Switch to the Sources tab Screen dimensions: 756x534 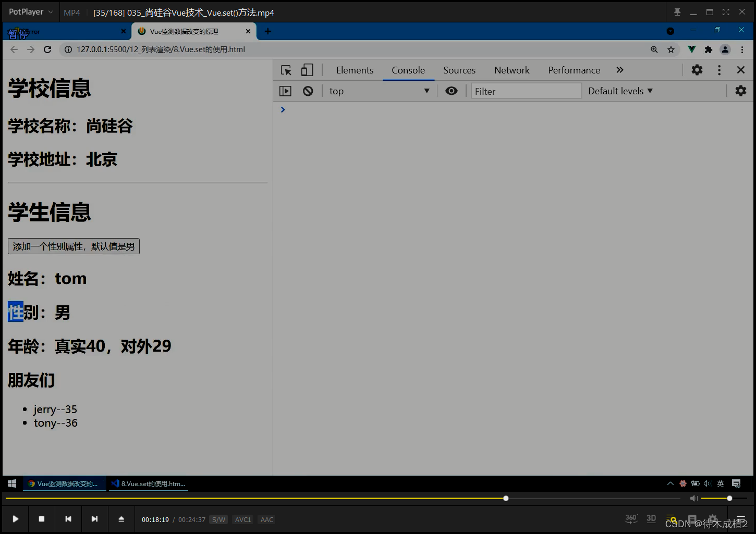[459, 70]
